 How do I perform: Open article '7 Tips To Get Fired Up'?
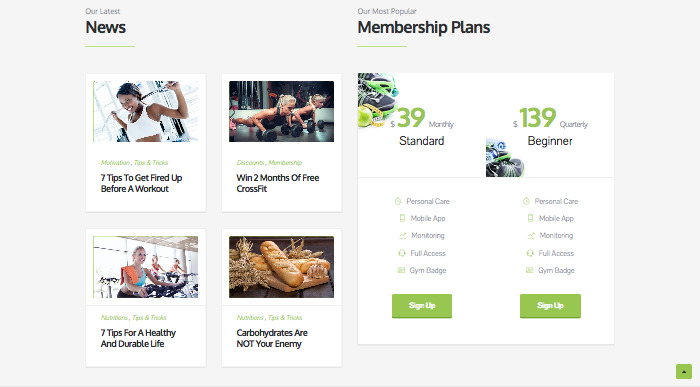142,183
